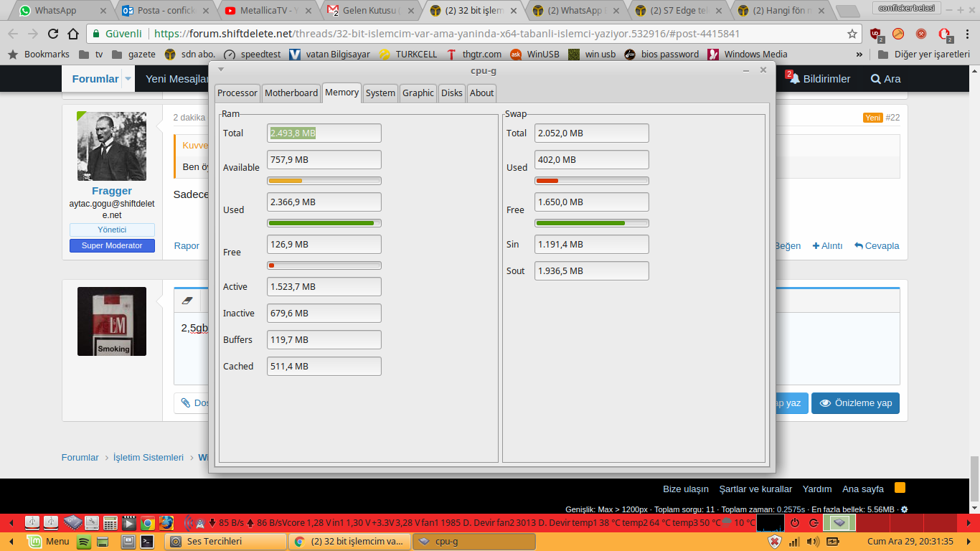Open the gazete bookmarks folder
Image resolution: width=980 pixels, height=551 pixels.
[133, 55]
